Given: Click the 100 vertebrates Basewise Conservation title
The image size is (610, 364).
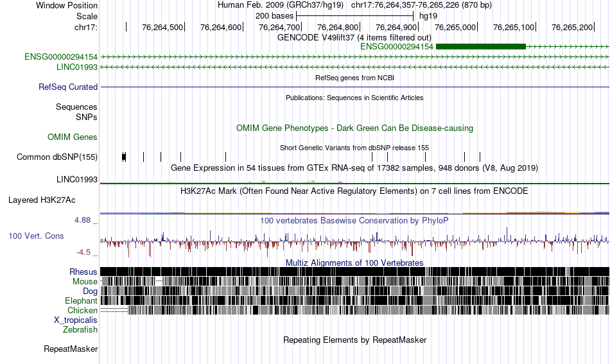Looking at the screenshot, I should (x=354, y=220).
